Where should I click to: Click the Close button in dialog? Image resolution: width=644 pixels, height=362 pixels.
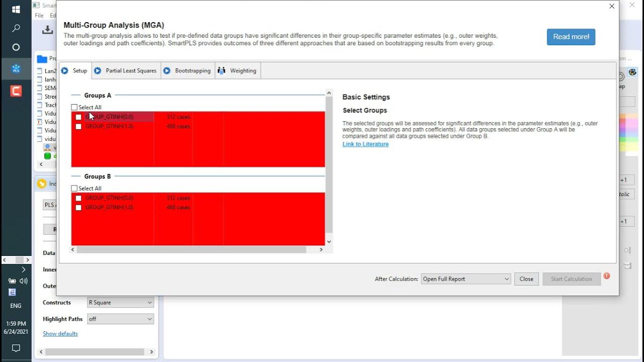tap(526, 279)
